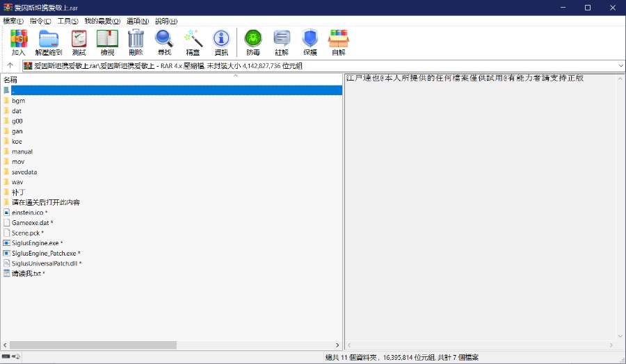Click the status bar totals text
Image resolution: width=626 pixels, height=364 pixels.
[x=402, y=357]
